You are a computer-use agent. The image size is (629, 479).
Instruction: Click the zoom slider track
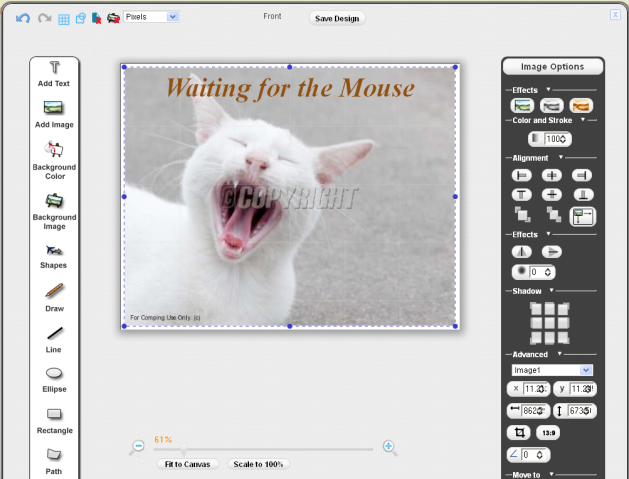[x=280, y=449]
